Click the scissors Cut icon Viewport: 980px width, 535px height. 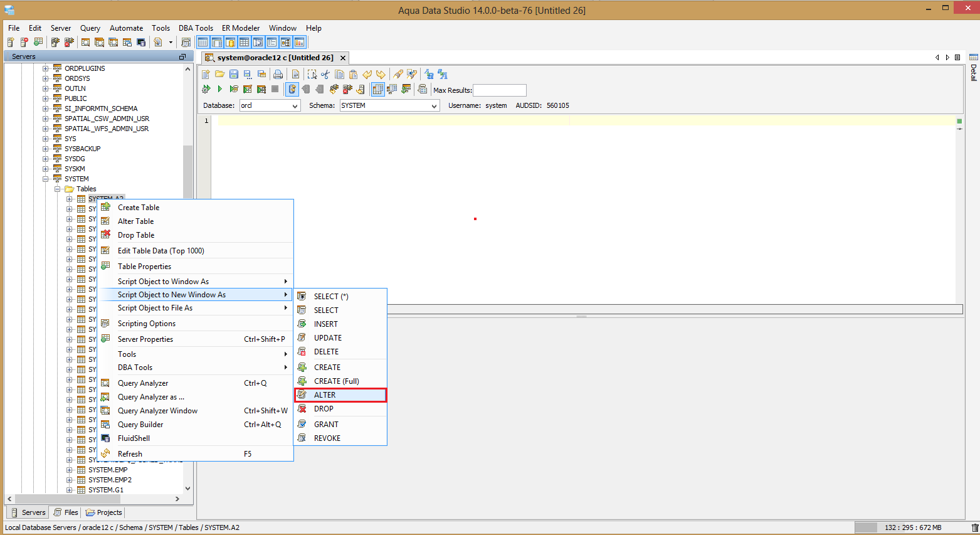[x=325, y=74]
